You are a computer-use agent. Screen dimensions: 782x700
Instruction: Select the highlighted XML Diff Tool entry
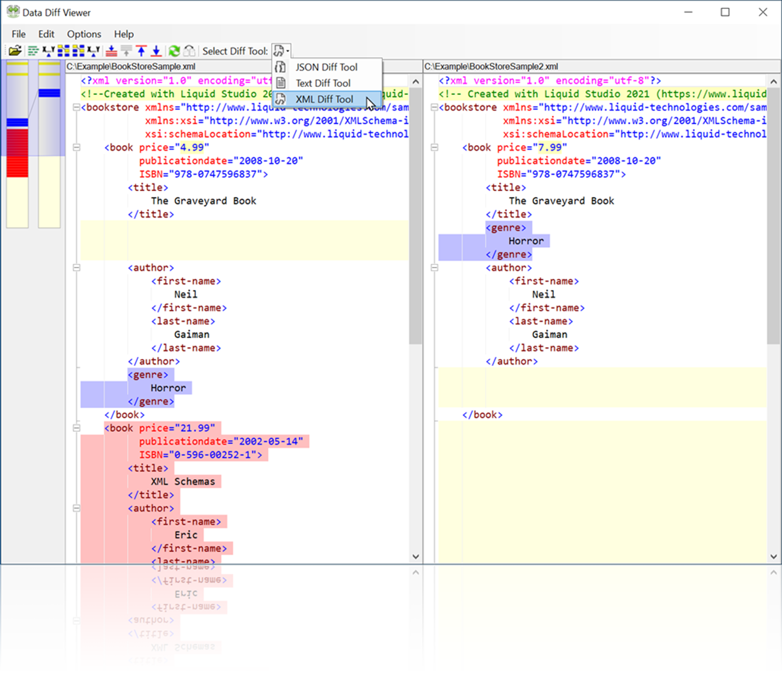coord(327,99)
